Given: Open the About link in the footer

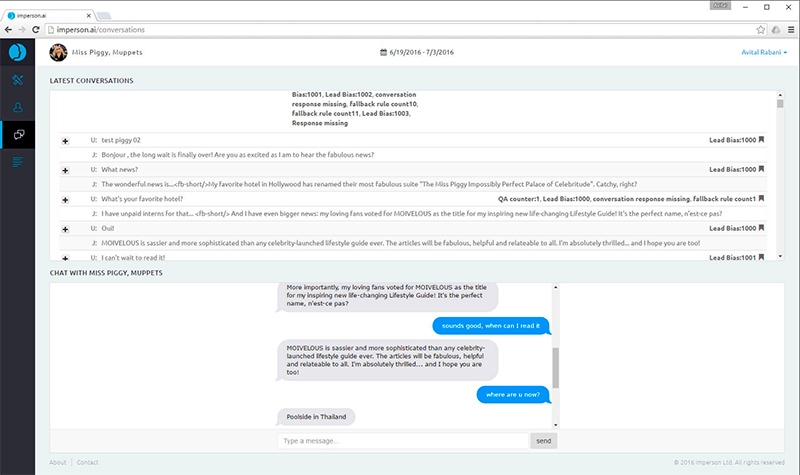Looking at the screenshot, I should coord(58,462).
